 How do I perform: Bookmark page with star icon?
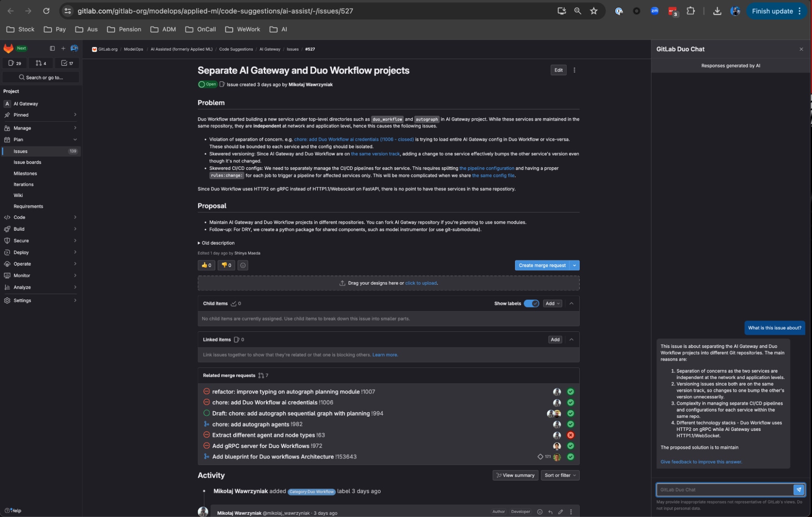[594, 11]
